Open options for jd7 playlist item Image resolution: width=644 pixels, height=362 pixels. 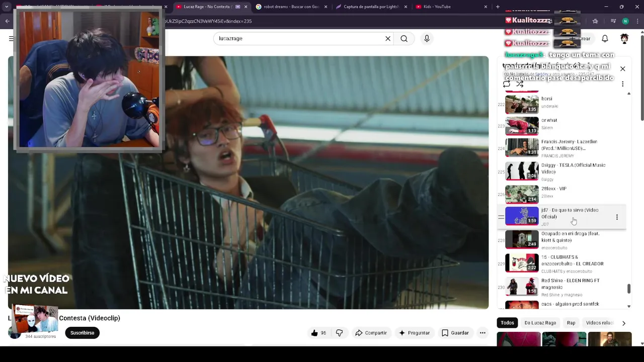coord(617,217)
